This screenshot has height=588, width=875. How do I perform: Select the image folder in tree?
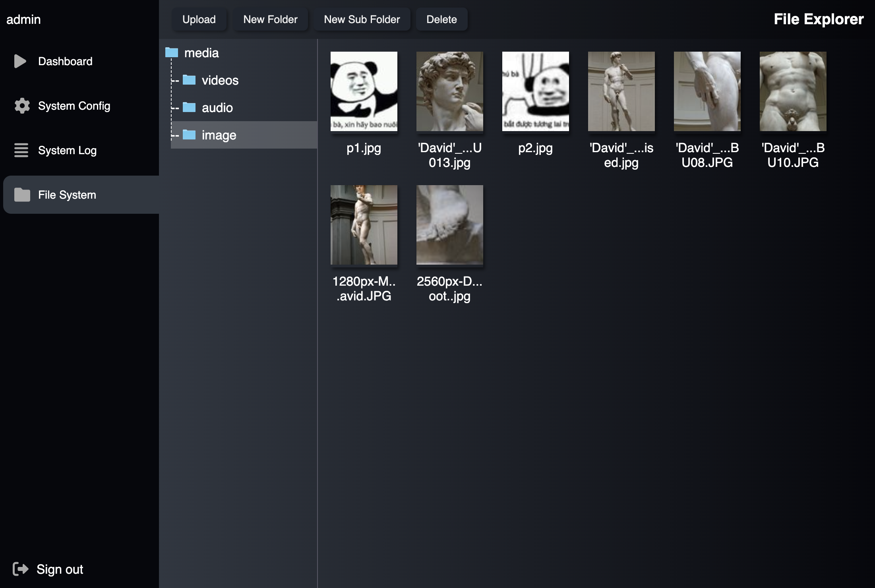click(x=219, y=135)
